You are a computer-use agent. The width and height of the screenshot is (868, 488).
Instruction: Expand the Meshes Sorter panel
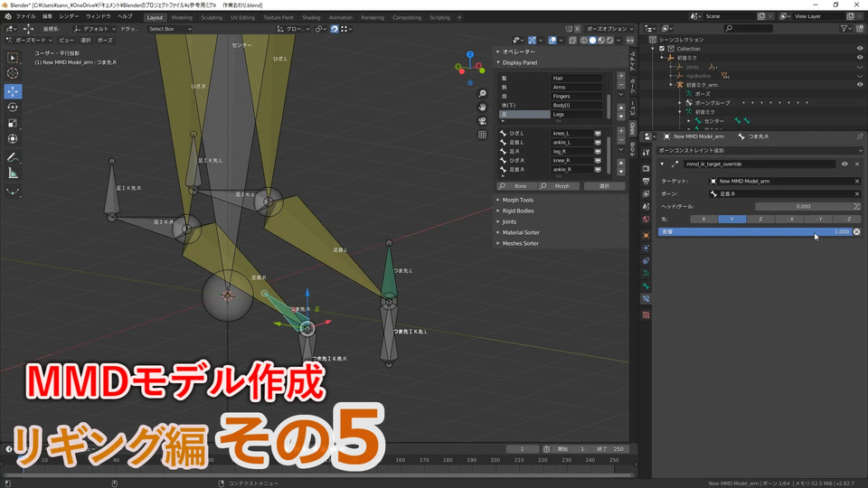click(520, 243)
